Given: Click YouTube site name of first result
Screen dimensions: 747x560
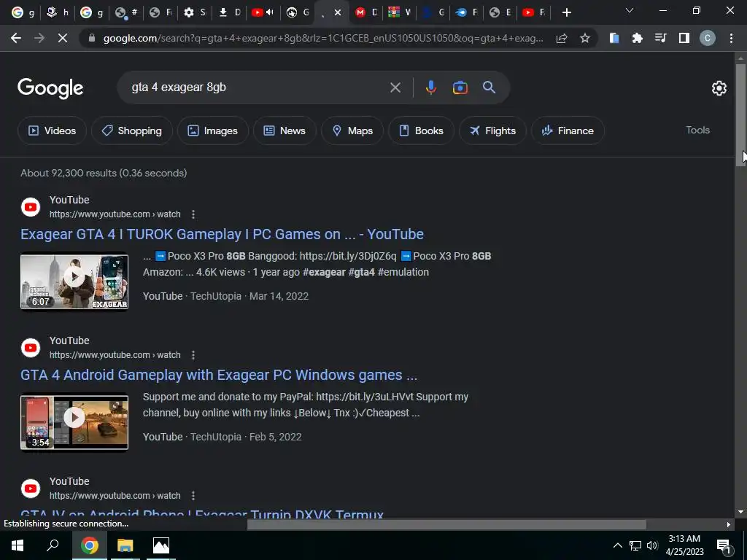Looking at the screenshot, I should [69, 200].
